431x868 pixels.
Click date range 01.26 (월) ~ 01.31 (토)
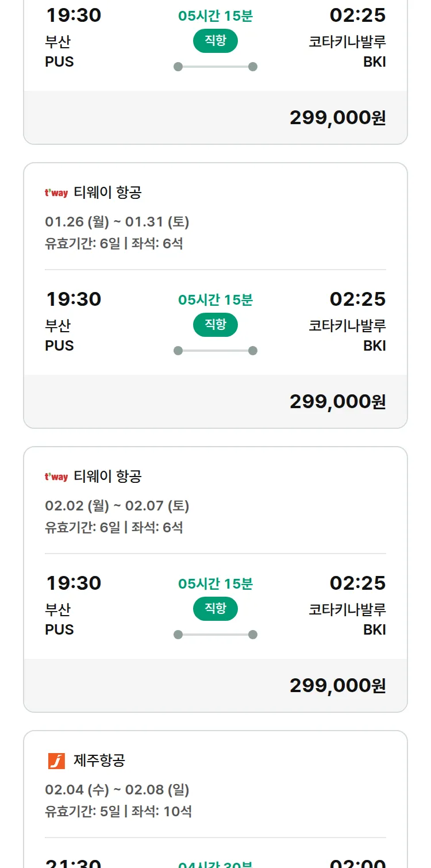[117, 222]
